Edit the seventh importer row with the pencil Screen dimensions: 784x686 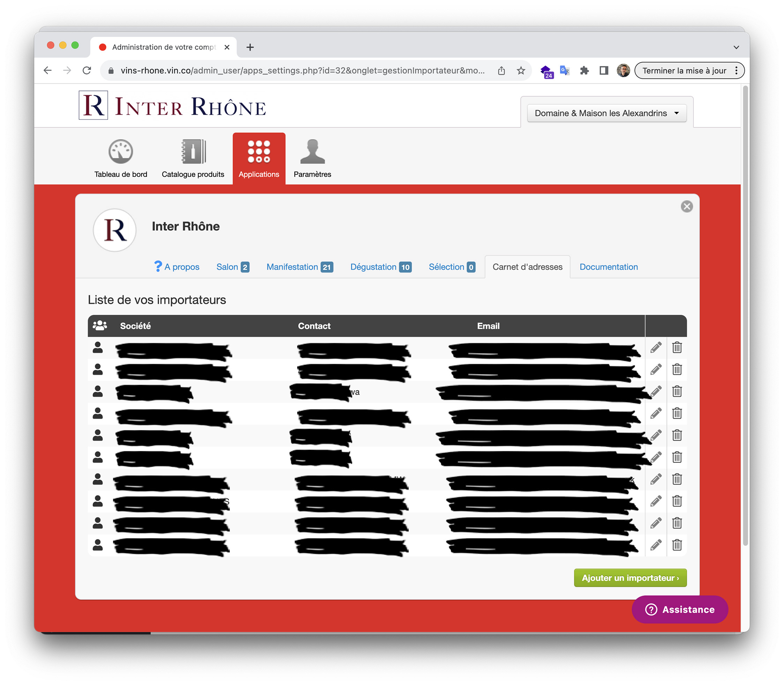656,479
